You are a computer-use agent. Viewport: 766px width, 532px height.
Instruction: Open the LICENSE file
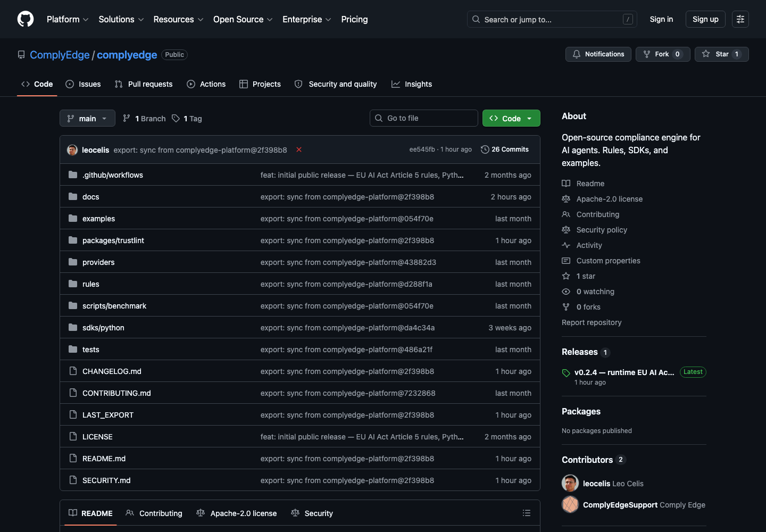pos(97,437)
